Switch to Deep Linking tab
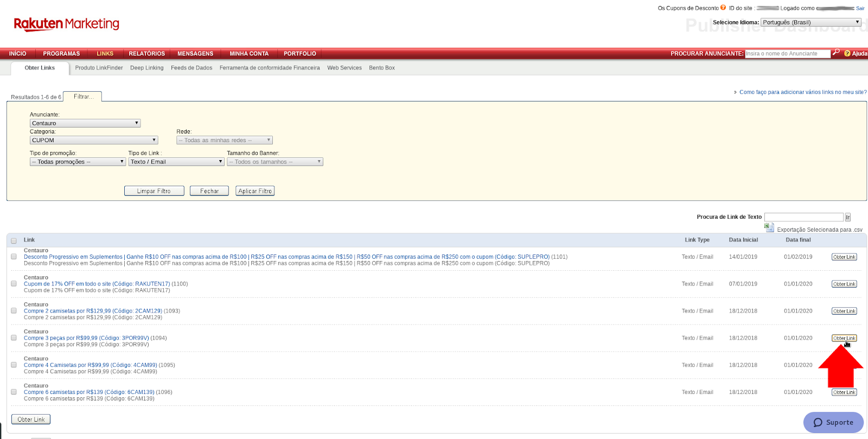The width and height of the screenshot is (868, 439). click(x=146, y=68)
